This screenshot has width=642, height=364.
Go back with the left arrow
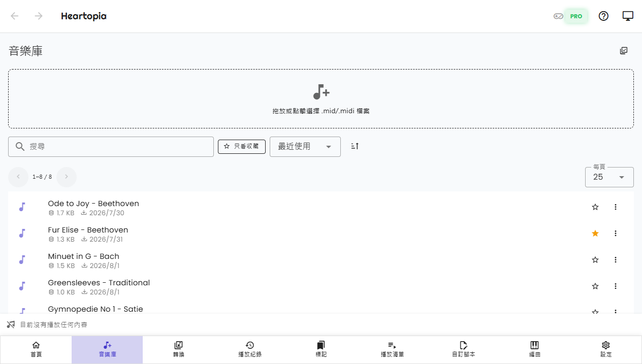pos(15,16)
